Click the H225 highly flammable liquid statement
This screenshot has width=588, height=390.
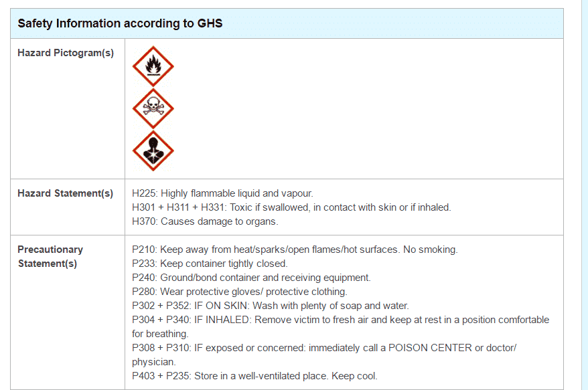pos(222,193)
